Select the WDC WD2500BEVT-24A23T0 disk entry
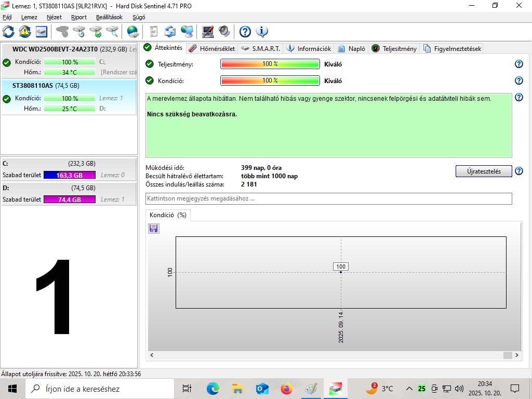 [x=69, y=60]
